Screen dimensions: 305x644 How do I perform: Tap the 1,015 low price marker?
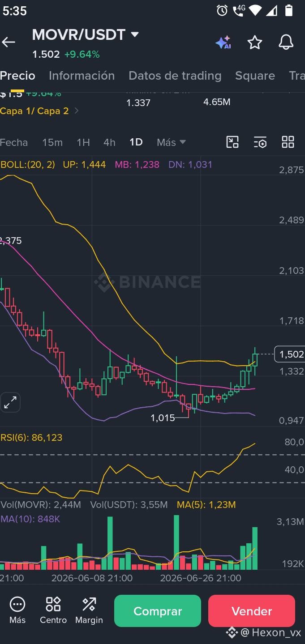point(163,418)
